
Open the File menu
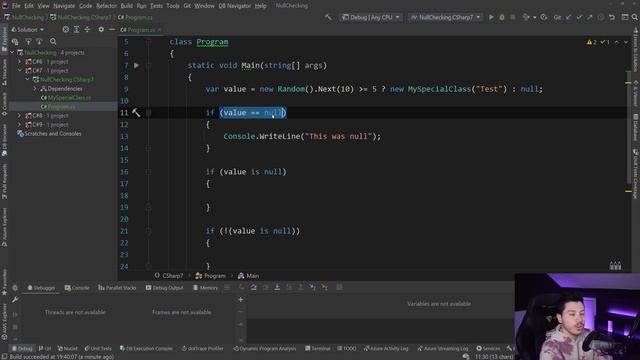pyautogui.click(x=16, y=6)
